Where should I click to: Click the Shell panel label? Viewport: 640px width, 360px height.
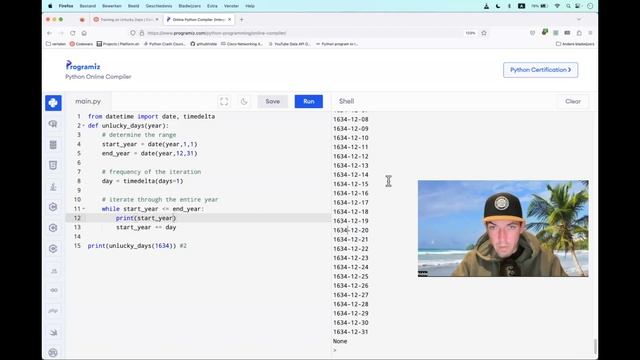346,101
